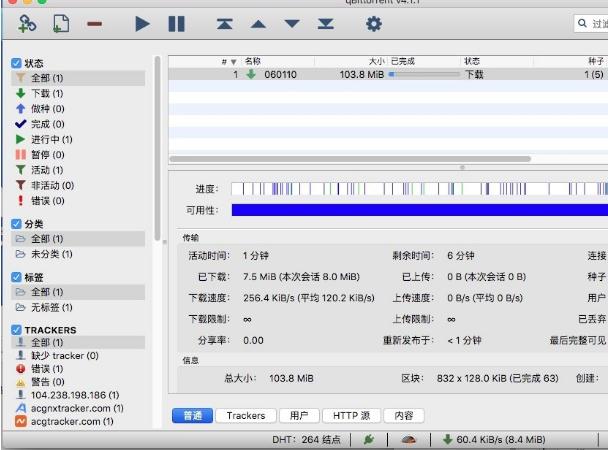Select 暂停 (0) status filter
Image resolution: width=608 pixels, height=450 pixels.
pos(78,155)
